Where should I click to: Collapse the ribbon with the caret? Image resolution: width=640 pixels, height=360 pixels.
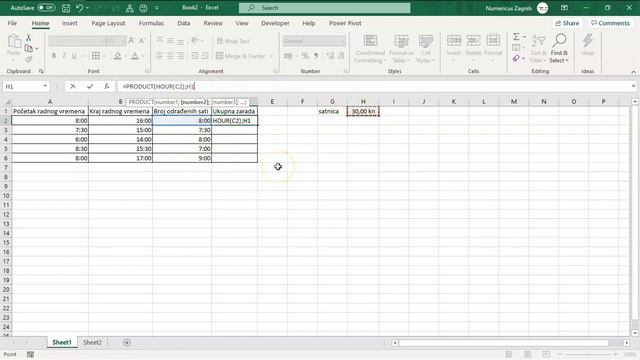coord(633,72)
